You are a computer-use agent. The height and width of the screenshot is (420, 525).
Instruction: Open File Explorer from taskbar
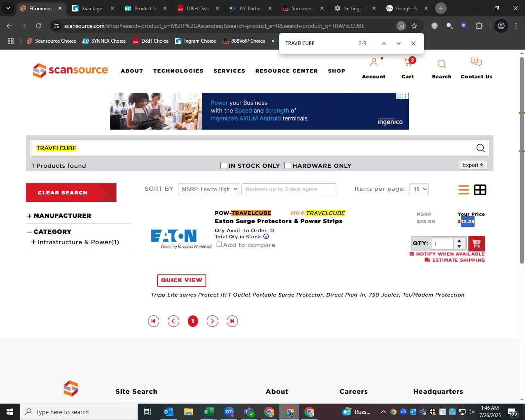click(x=188, y=412)
